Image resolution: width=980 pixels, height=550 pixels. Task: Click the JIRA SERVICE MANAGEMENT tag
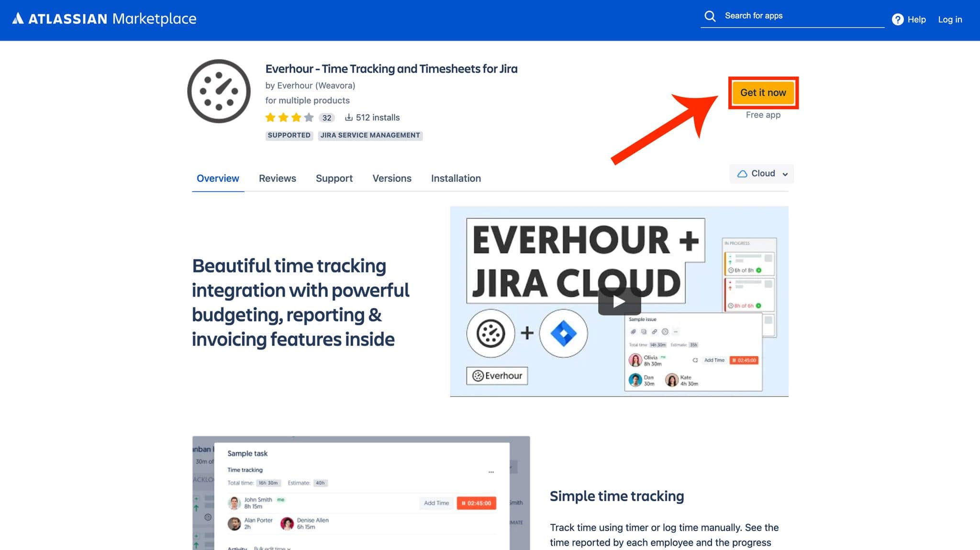click(x=370, y=135)
